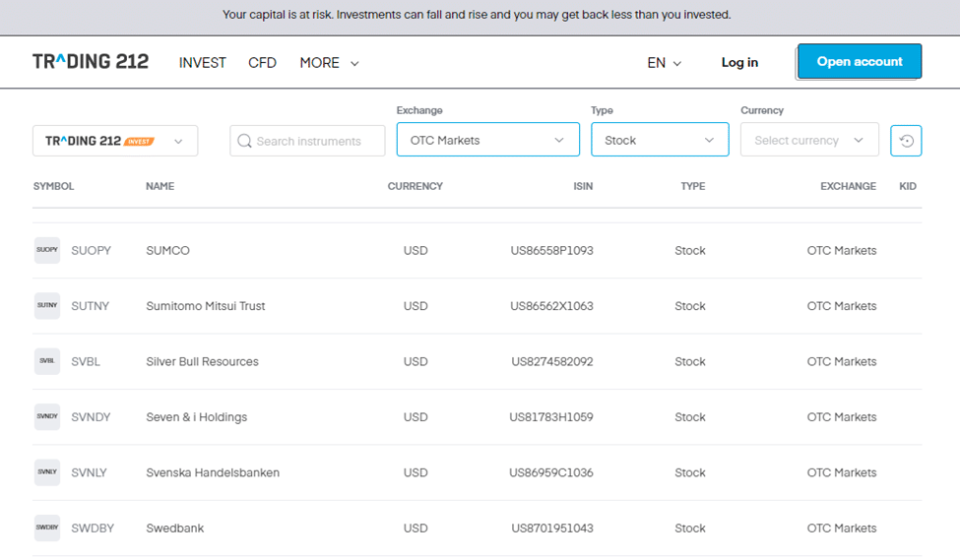Image resolution: width=960 pixels, height=560 pixels.
Task: Click the ISIN column header
Action: click(x=583, y=186)
